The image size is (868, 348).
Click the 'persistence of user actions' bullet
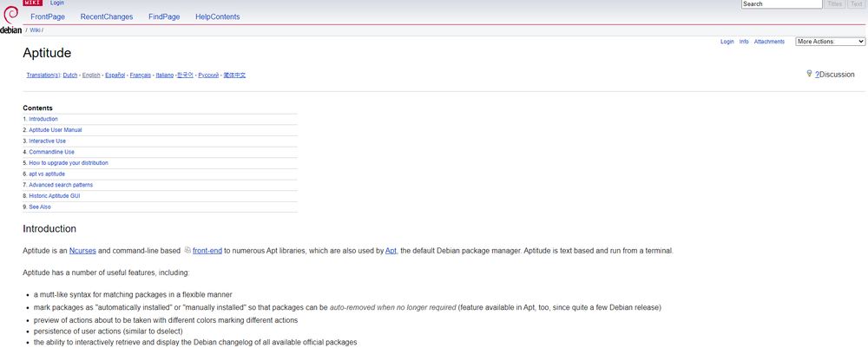click(108, 332)
